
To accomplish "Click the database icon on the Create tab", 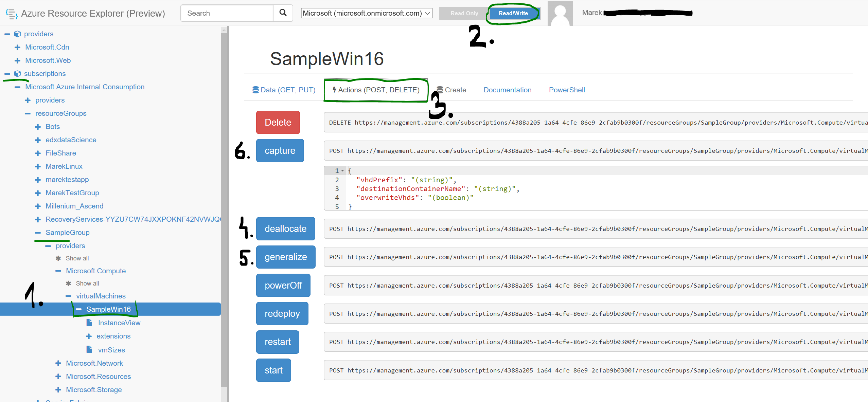I will pos(440,90).
